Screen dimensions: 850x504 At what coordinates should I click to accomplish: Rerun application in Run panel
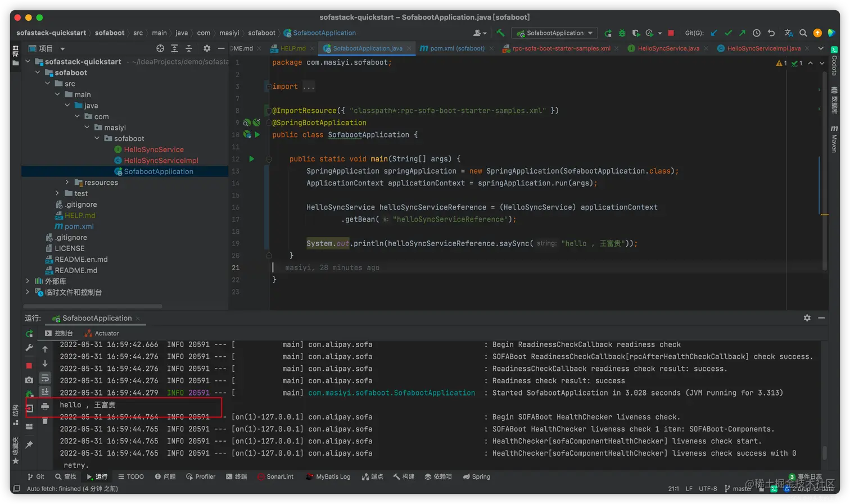(29, 334)
